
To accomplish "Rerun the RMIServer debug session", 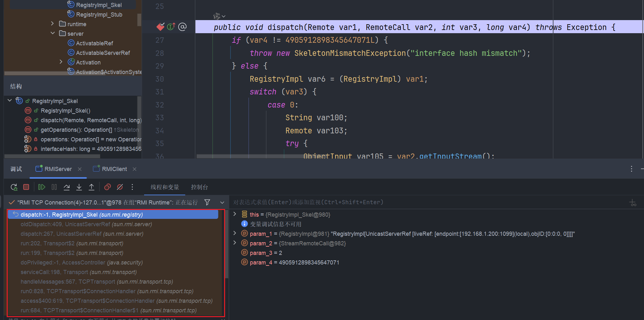I will [14, 187].
